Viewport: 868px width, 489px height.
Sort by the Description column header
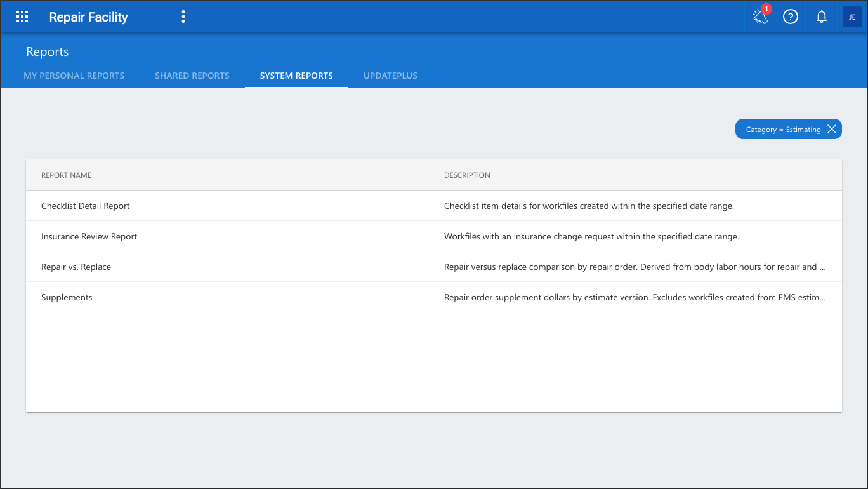467,175
